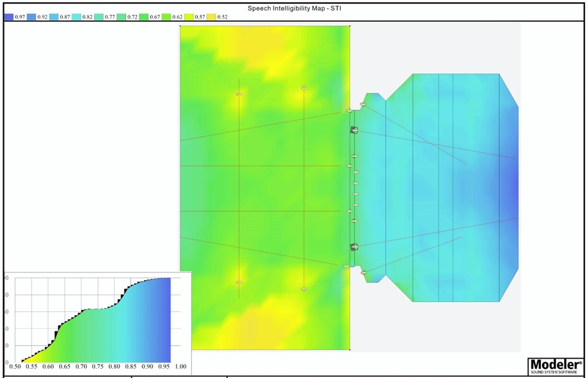Click the 0.97 dark blue legend swatch

9,17
